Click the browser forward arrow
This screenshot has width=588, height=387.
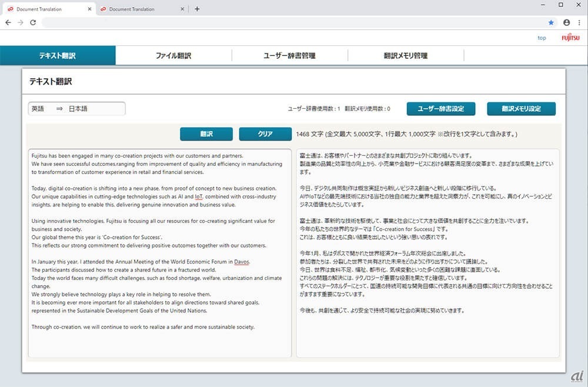point(21,22)
